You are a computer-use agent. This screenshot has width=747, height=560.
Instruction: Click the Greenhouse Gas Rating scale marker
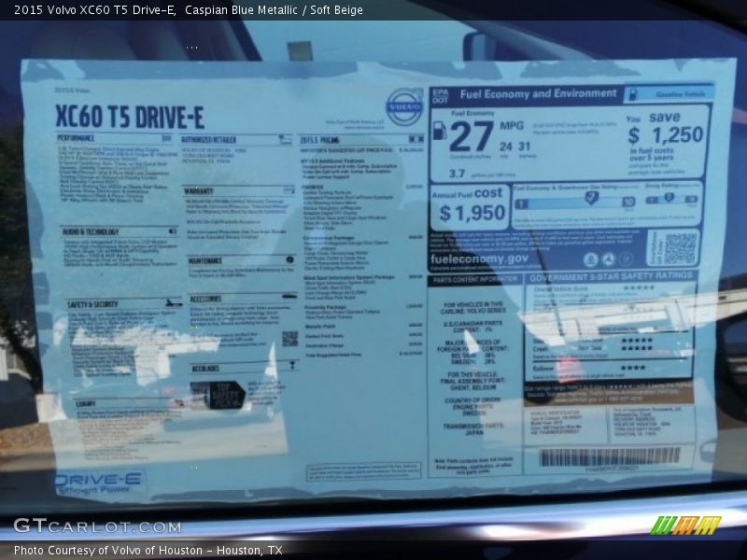pos(590,198)
